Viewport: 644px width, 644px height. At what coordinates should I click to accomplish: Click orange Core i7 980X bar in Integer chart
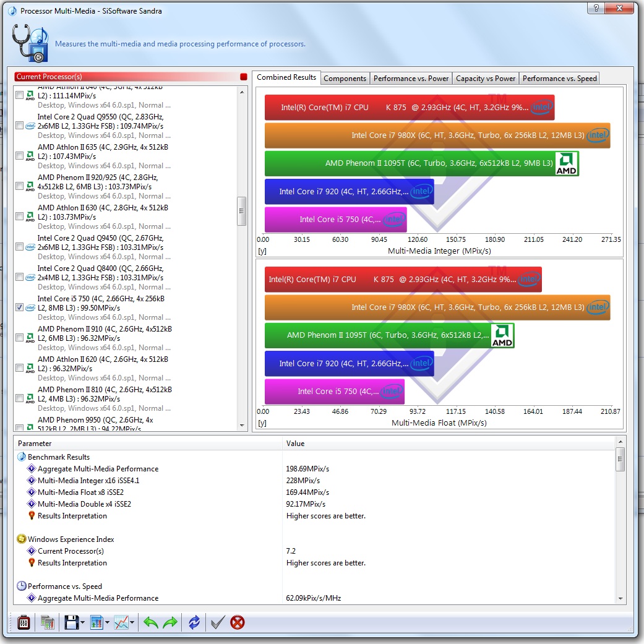pyautogui.click(x=437, y=135)
